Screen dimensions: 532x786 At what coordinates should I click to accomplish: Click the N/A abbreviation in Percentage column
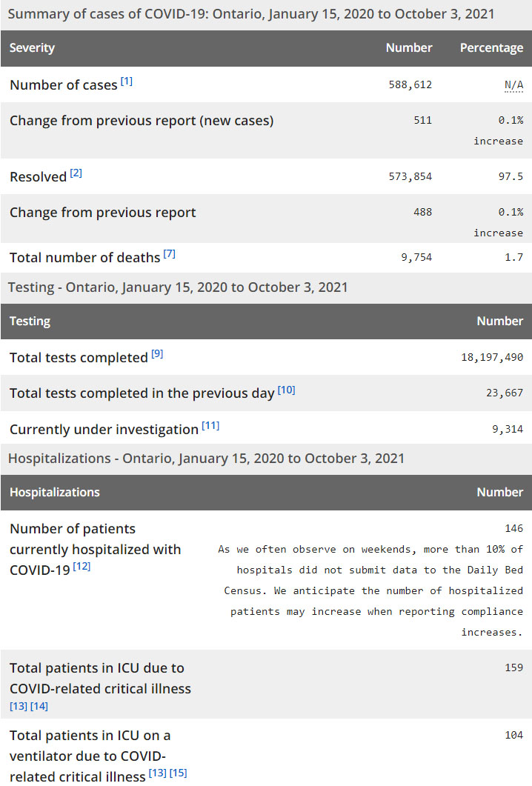pyautogui.click(x=513, y=84)
